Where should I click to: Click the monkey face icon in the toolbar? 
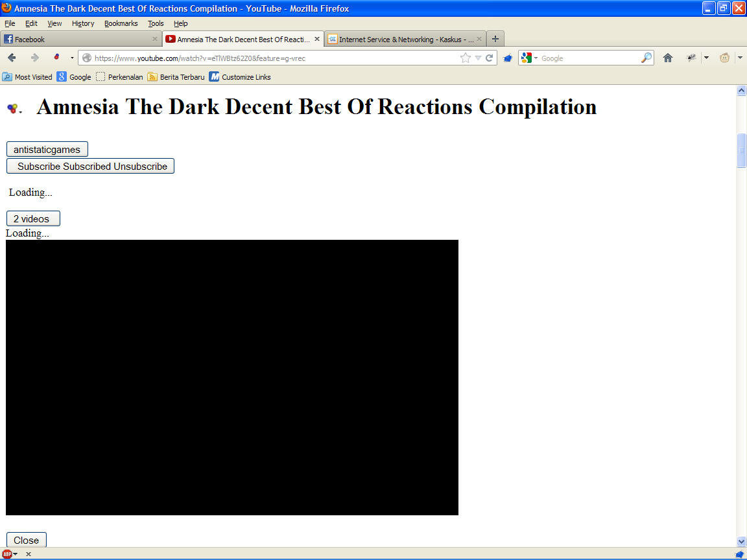pyautogui.click(x=724, y=58)
